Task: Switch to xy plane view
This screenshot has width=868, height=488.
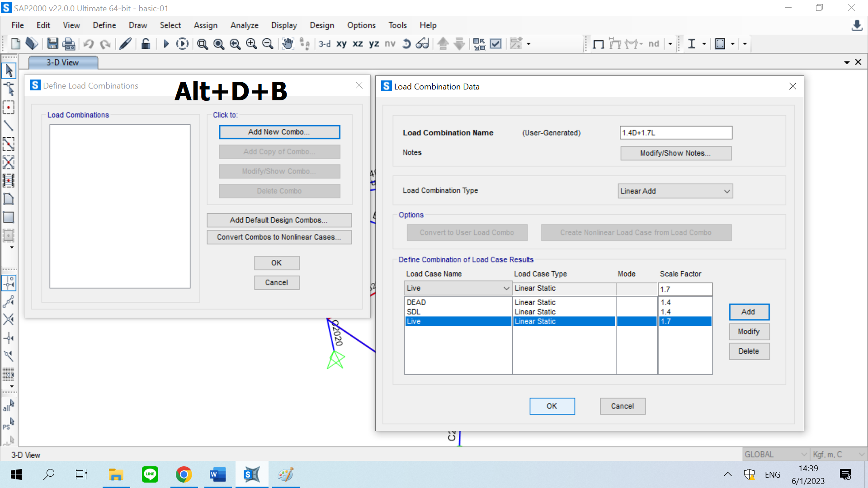Action: pyautogui.click(x=341, y=44)
